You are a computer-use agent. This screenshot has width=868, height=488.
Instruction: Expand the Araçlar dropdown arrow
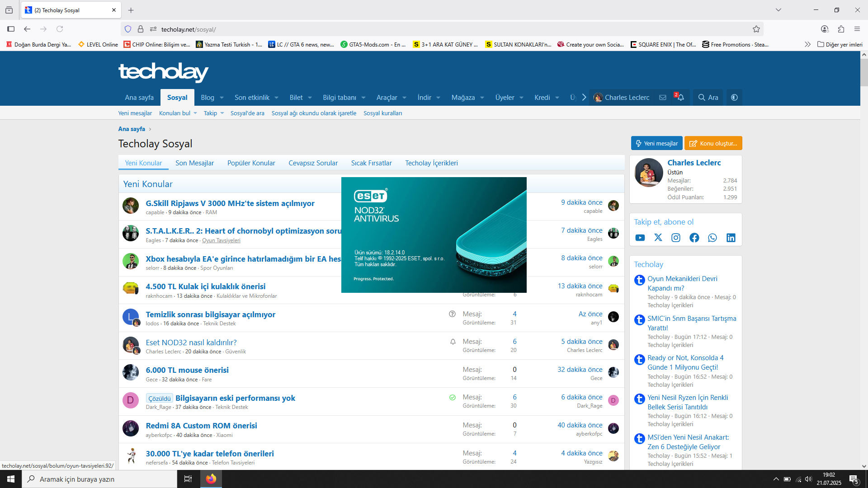tap(405, 98)
